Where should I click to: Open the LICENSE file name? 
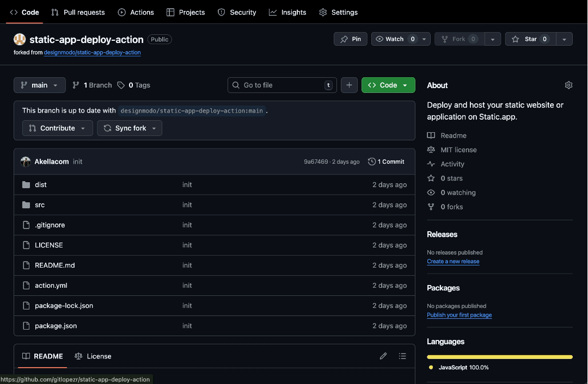click(x=49, y=245)
